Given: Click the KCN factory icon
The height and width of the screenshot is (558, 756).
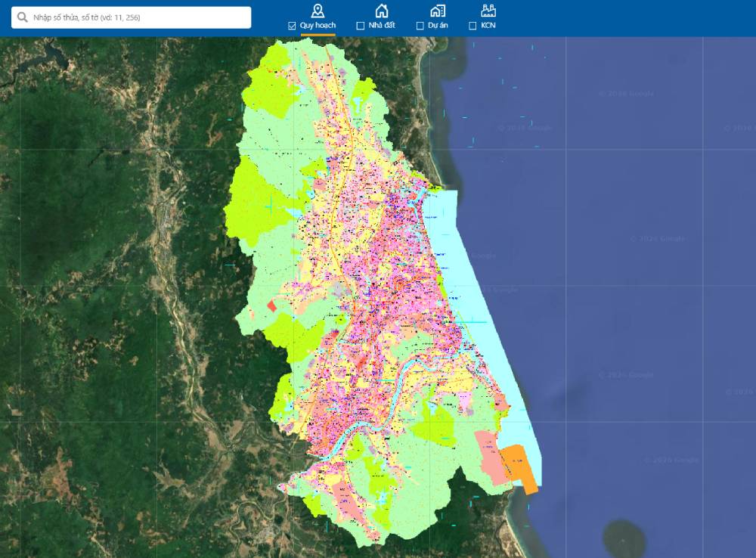Looking at the screenshot, I should coord(488,11).
